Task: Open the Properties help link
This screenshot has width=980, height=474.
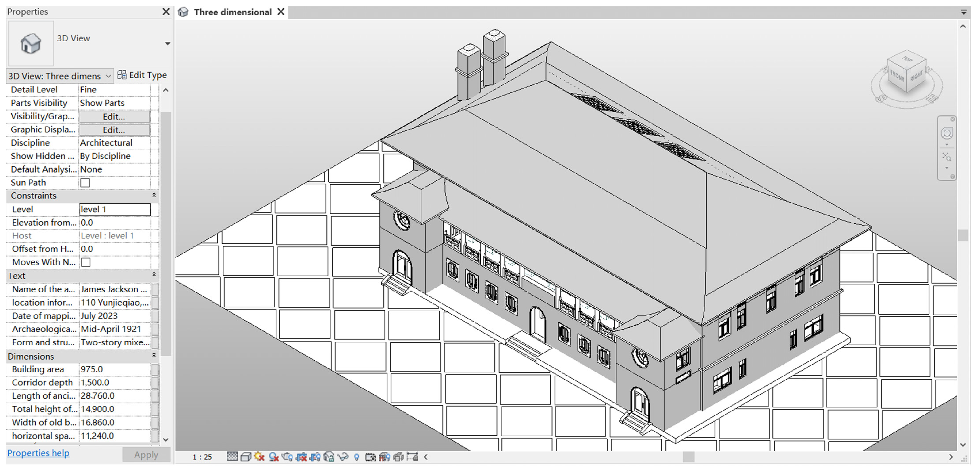Action: [x=38, y=453]
